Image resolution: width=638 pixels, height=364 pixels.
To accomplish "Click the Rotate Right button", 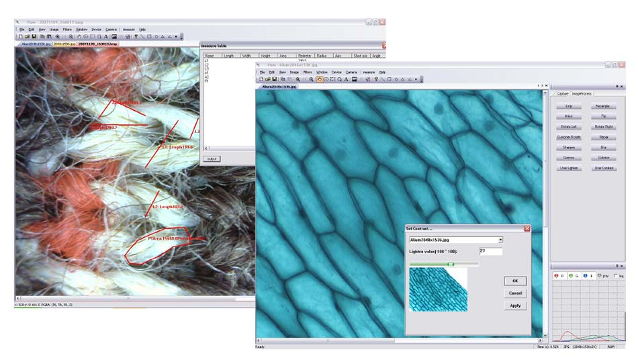I will point(604,127).
